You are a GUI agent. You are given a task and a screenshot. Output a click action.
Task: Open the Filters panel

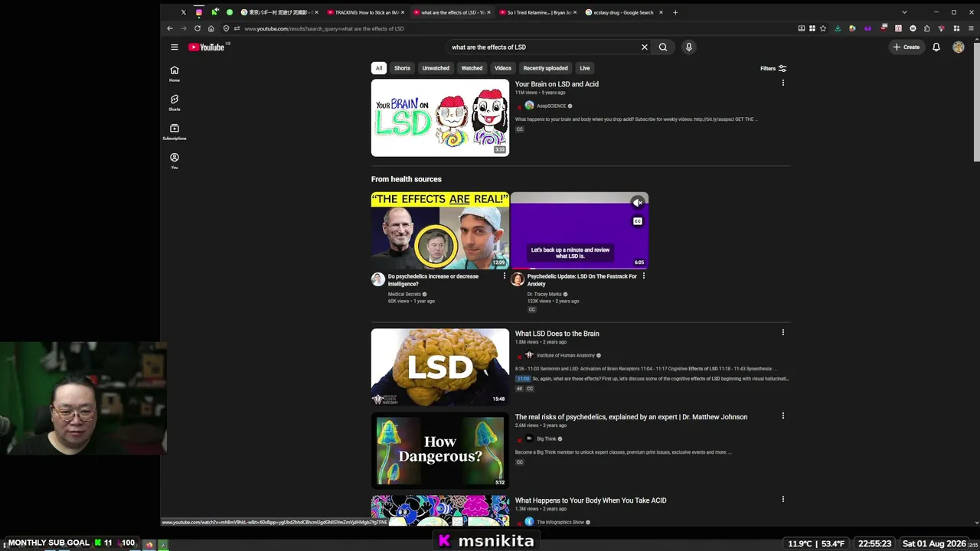[x=773, y=68]
